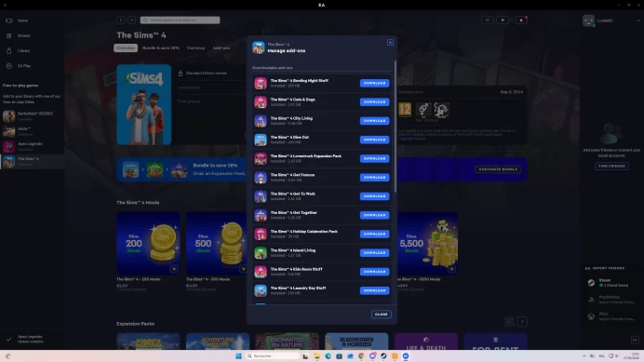Close the Manage add-ons dialog via X icon

pyautogui.click(x=390, y=42)
